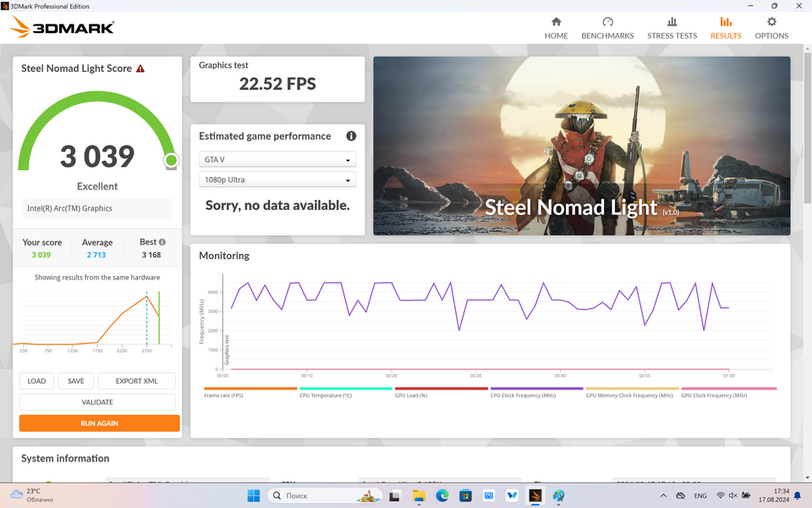Click the Estimated game performance info icon
Screen dimensions: 812x508
[351, 136]
